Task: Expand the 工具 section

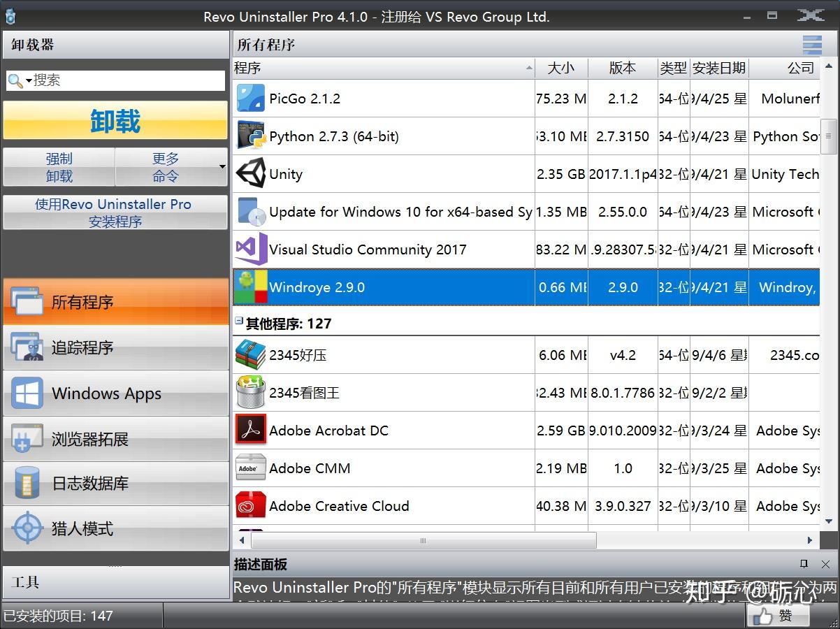Action: [115, 581]
